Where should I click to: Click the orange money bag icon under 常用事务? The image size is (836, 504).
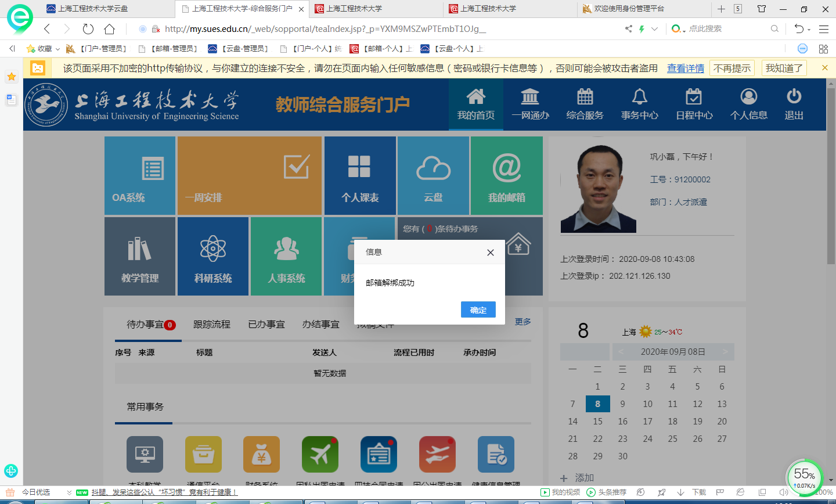[x=261, y=454]
